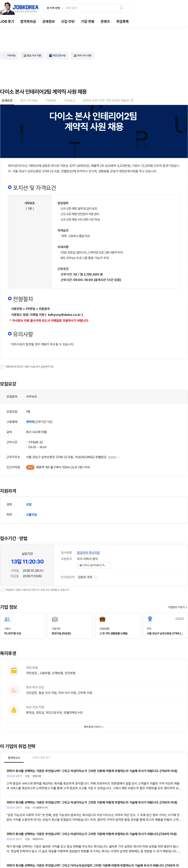
Task: Click the 중견기업 (비상장) text
Action: pyautogui.click(x=61, y=633)
